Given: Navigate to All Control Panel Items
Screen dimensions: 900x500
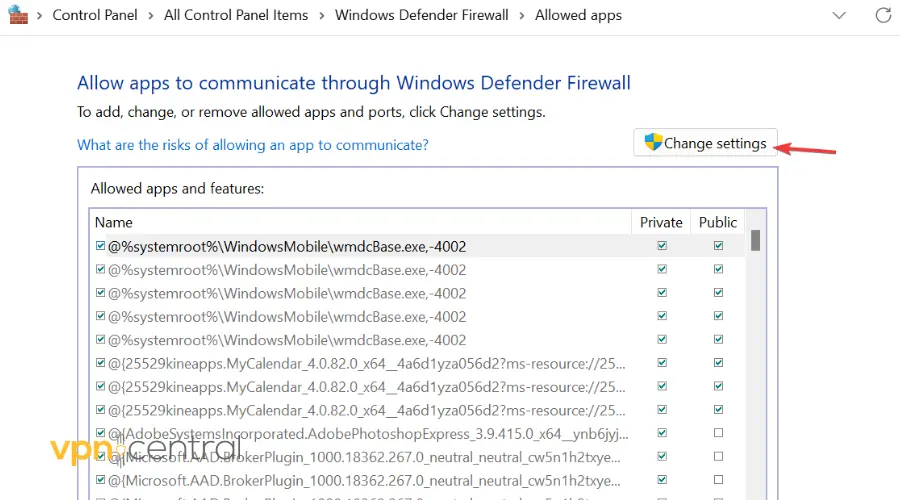Looking at the screenshot, I should tap(236, 15).
